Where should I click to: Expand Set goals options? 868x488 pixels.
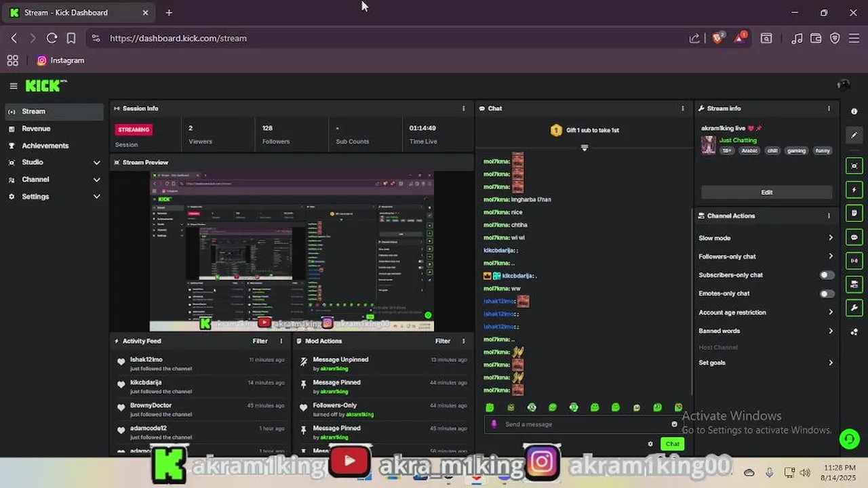766,363
